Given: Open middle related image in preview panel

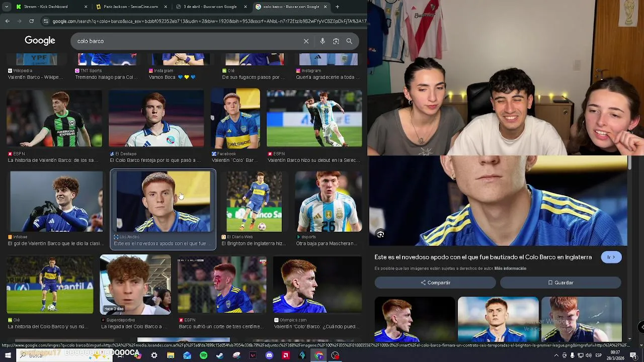Looking at the screenshot, I should (498, 319).
